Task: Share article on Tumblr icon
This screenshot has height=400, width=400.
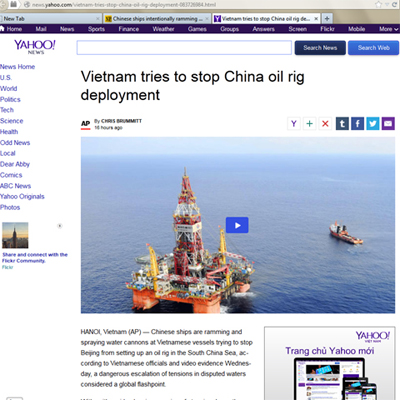Action: tap(342, 124)
